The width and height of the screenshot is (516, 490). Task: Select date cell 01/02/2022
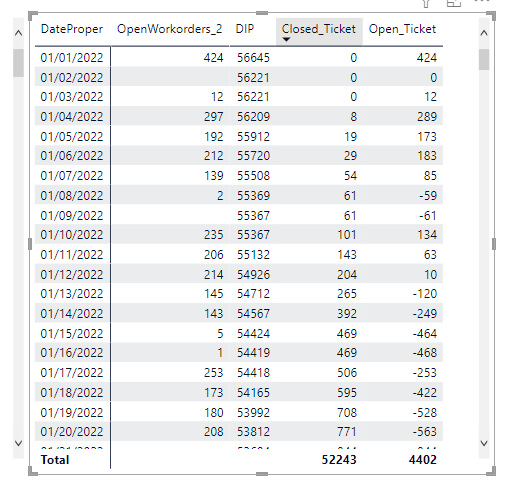click(x=72, y=78)
